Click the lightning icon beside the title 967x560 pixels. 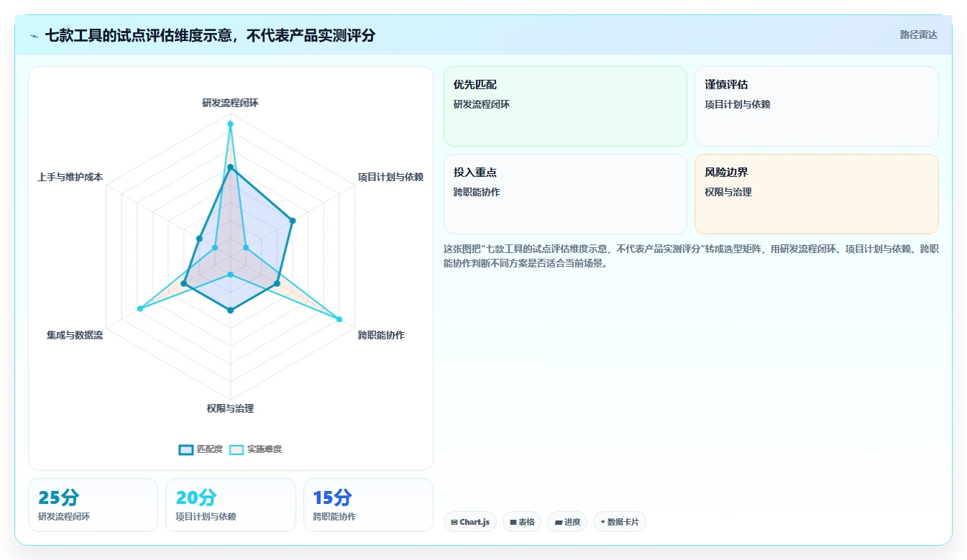click(x=35, y=35)
